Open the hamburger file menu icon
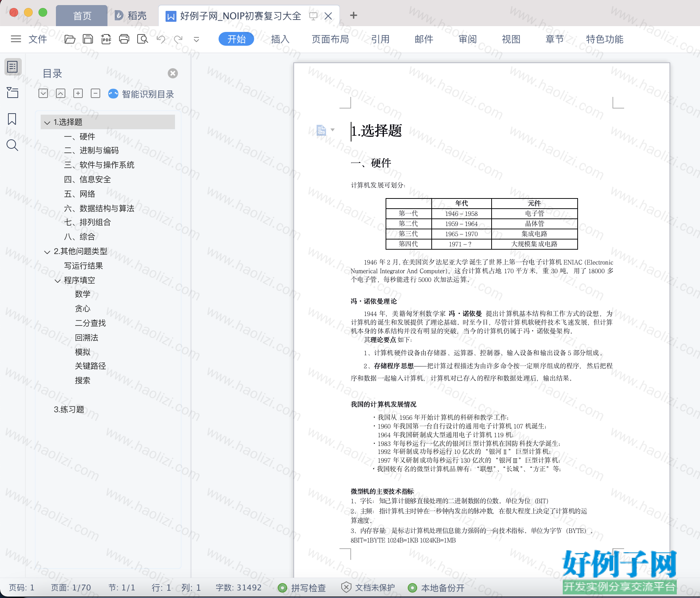Image resolution: width=700 pixels, height=598 pixels. click(x=16, y=39)
